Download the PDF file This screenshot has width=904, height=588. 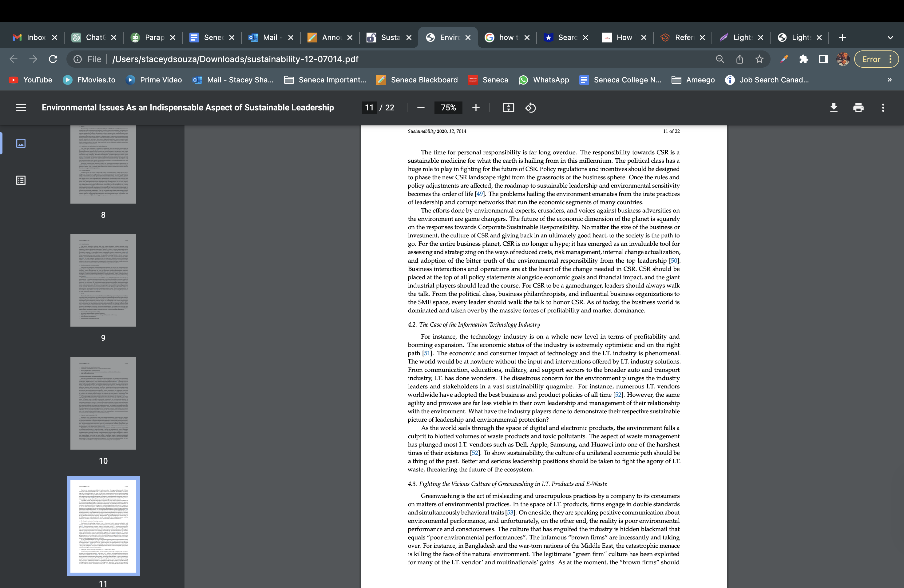(834, 108)
